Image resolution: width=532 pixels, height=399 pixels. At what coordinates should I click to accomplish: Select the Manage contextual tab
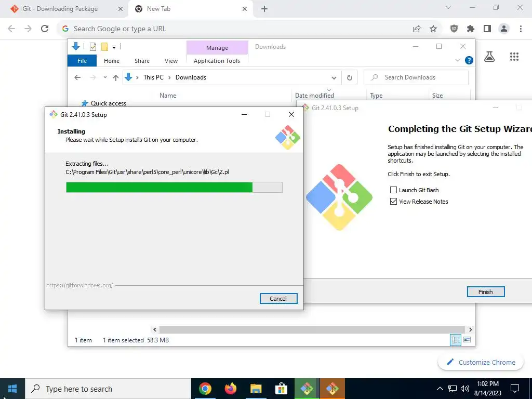coord(217,48)
